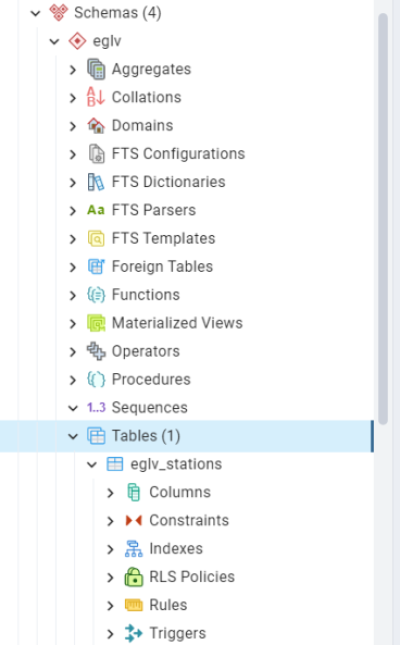
Task: Select the Indexes tree item
Action: pos(176,549)
